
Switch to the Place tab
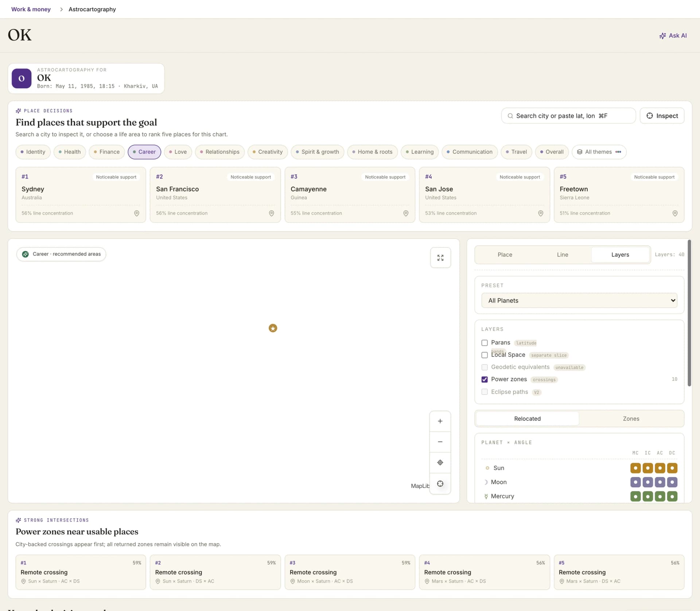505,255
